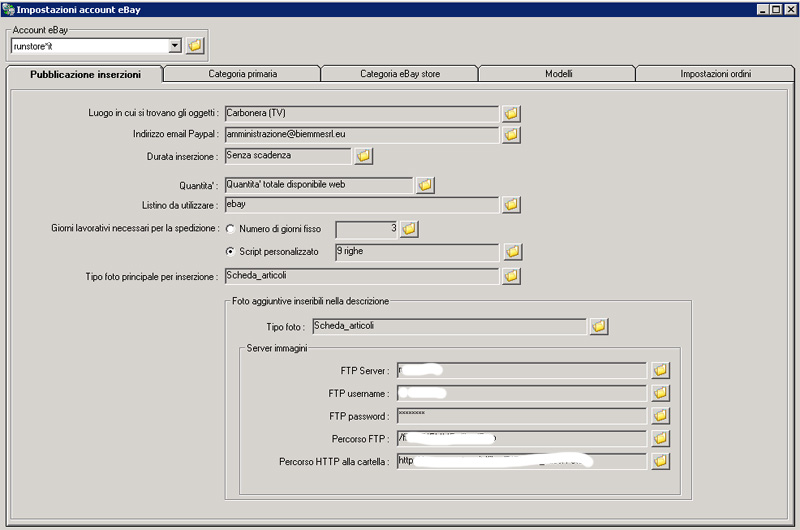Click the Senza scadenza duration field
Screen dimensions: 800x530
point(288,156)
